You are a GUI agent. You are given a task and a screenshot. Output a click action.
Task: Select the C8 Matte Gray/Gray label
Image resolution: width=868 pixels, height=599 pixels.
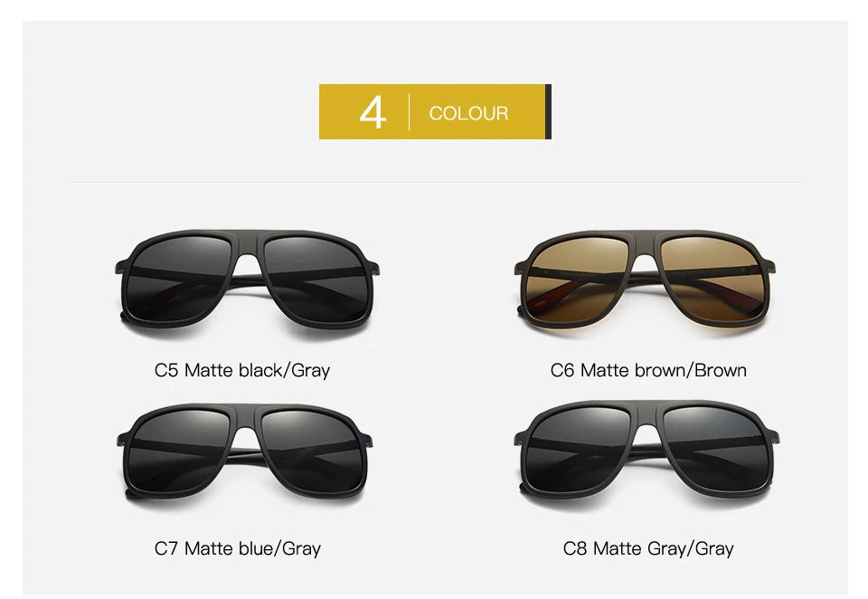(x=648, y=548)
